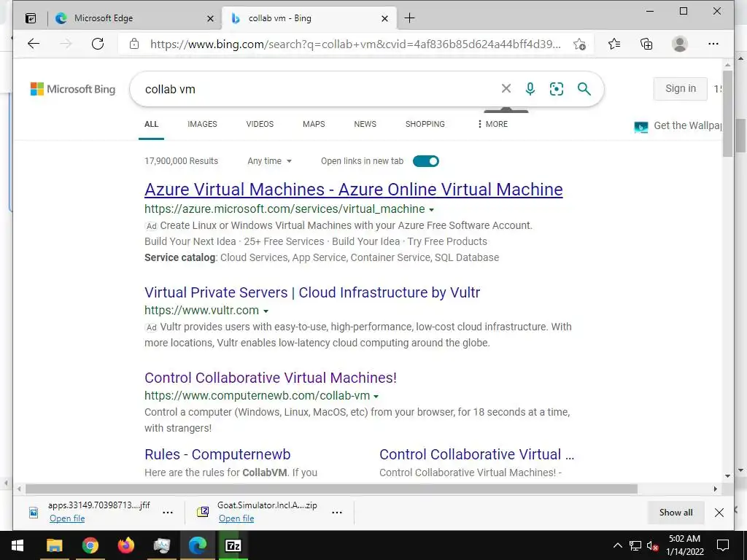
Task: Open a new browser tab
Action: [409, 18]
